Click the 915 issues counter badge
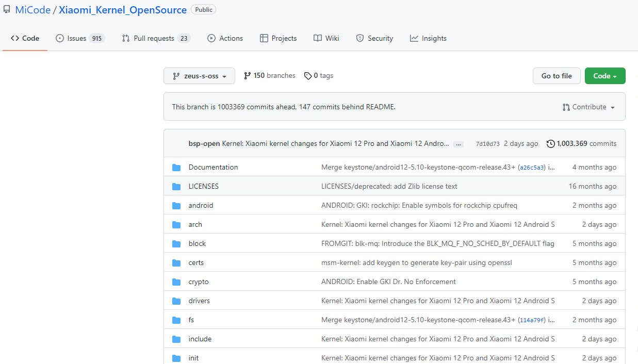638x364 pixels. (96, 38)
